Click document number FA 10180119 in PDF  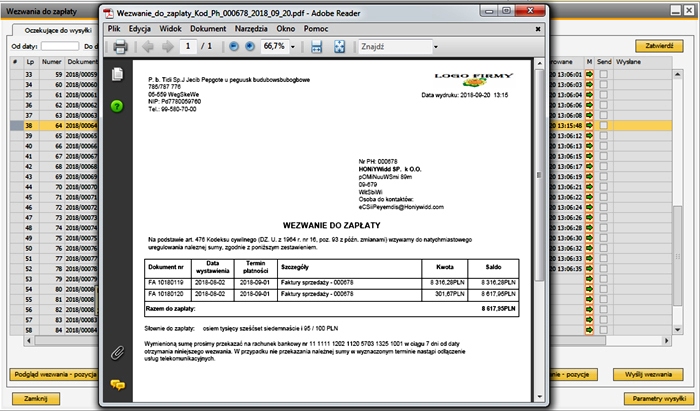166,282
